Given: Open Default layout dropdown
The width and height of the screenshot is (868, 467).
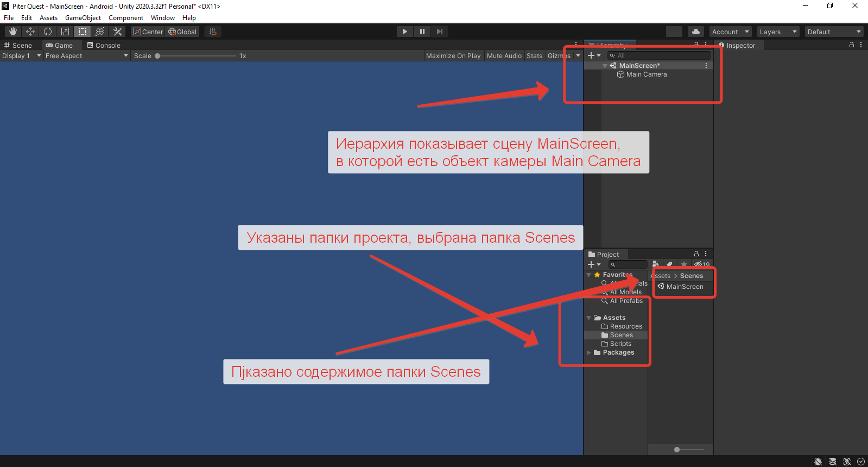Looking at the screenshot, I should (x=834, y=31).
